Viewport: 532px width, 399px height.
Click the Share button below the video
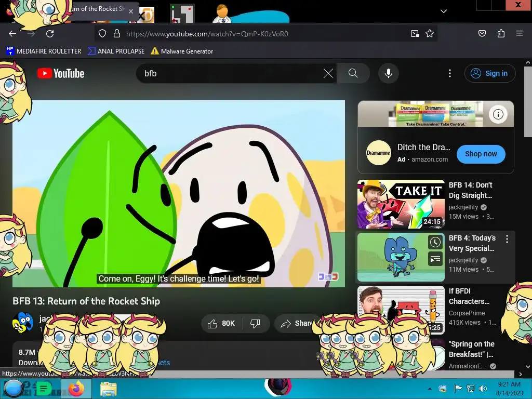coord(296,323)
